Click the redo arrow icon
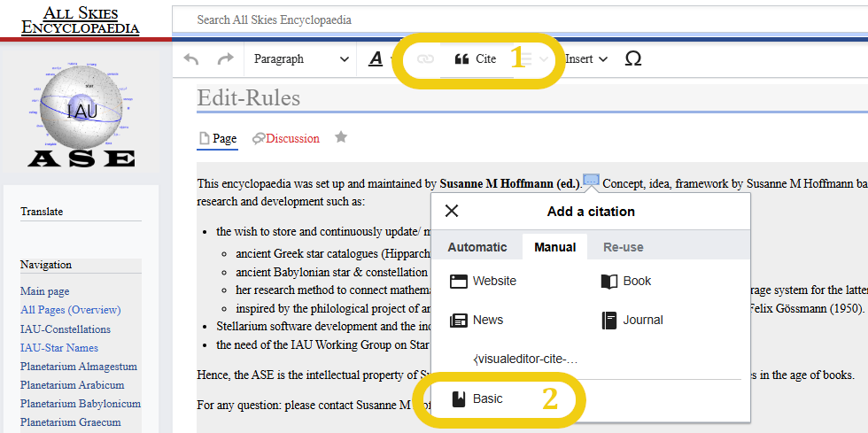The height and width of the screenshot is (433, 868). pos(225,59)
